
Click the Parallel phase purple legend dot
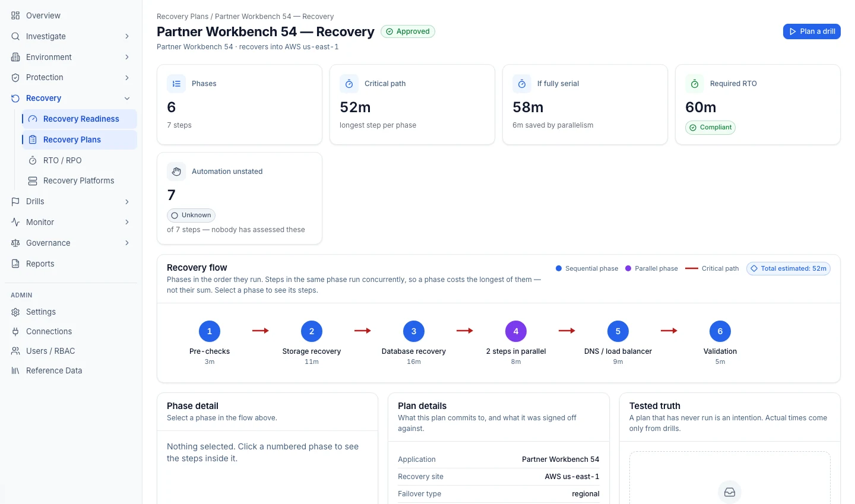[x=628, y=268]
